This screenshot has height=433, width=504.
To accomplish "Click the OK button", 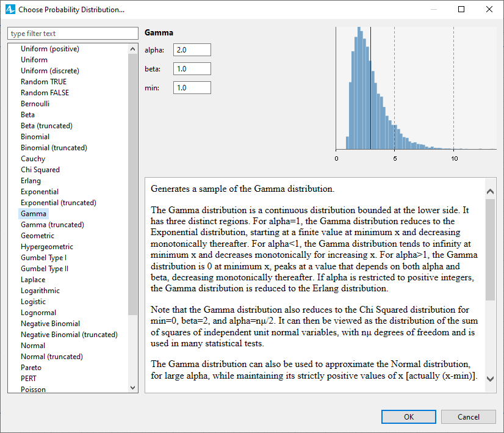I will click(x=409, y=417).
